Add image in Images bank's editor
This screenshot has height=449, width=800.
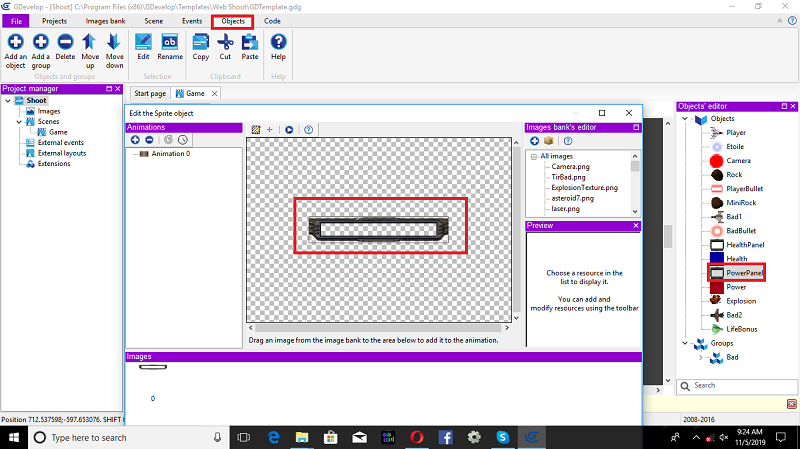[x=534, y=141]
